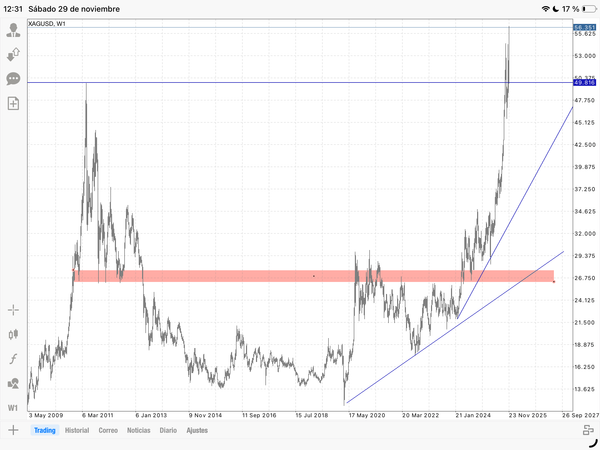The height and width of the screenshot is (450, 600).
Task: Open the indicators function icon
Action: point(13,359)
